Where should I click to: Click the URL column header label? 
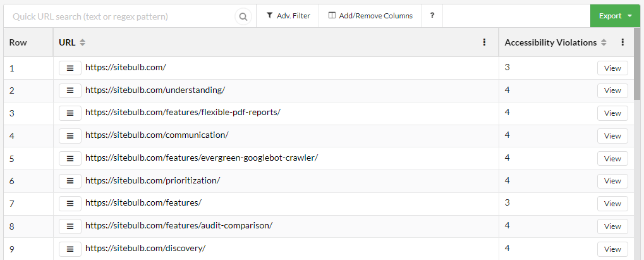click(68, 42)
